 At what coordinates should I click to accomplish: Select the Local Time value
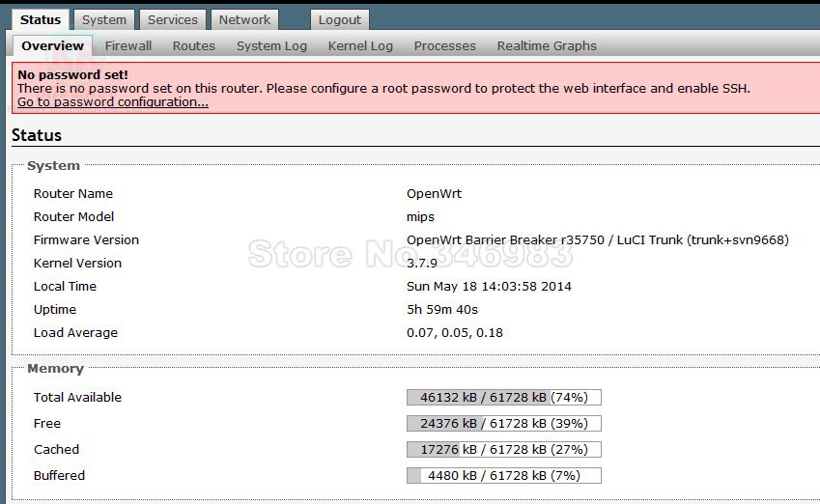click(x=489, y=287)
